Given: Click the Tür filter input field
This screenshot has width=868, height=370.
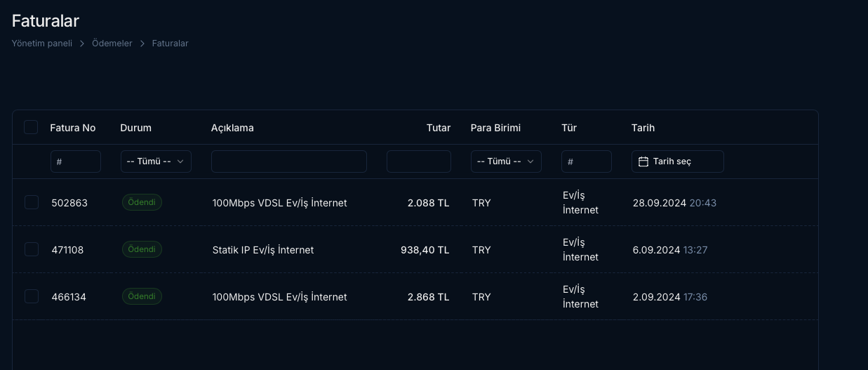Looking at the screenshot, I should [x=587, y=161].
